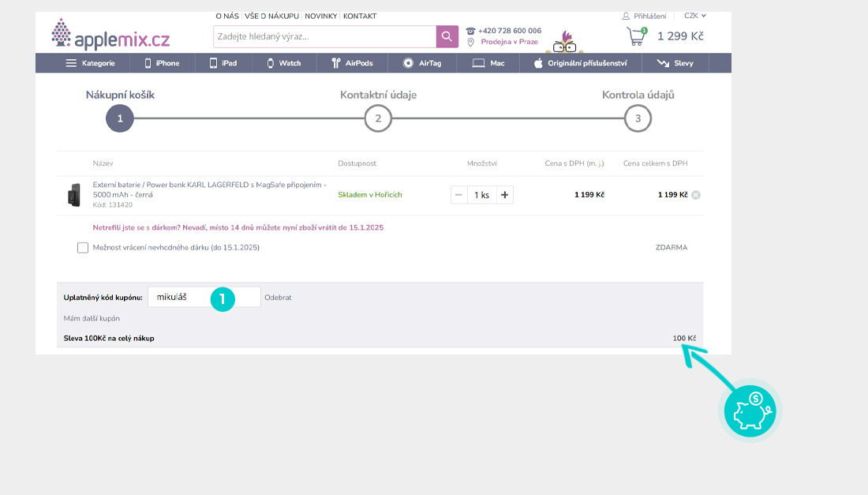868x495 pixels.
Task: Click the phone number +420 728 600 006
Action: click(510, 31)
